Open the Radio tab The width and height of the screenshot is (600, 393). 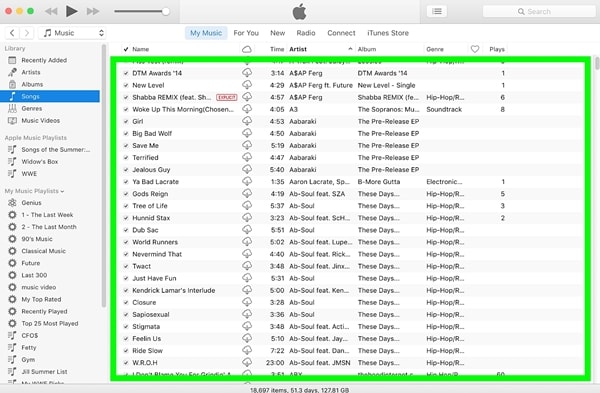point(306,33)
